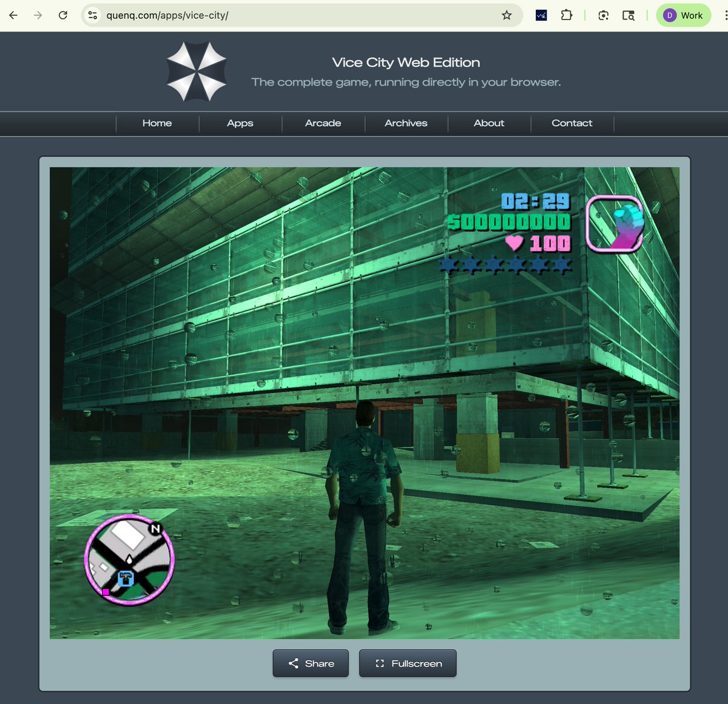Screen dimensions: 728x704
Task: Click the umbrella-style site logo
Action: 197,72
